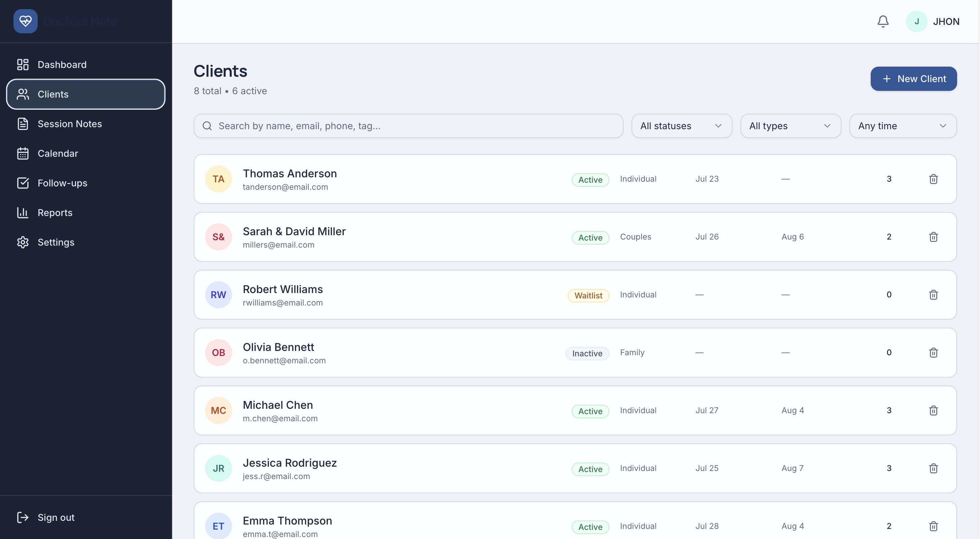Click the TA avatar for Thomas Anderson
980x539 pixels.
218,179
